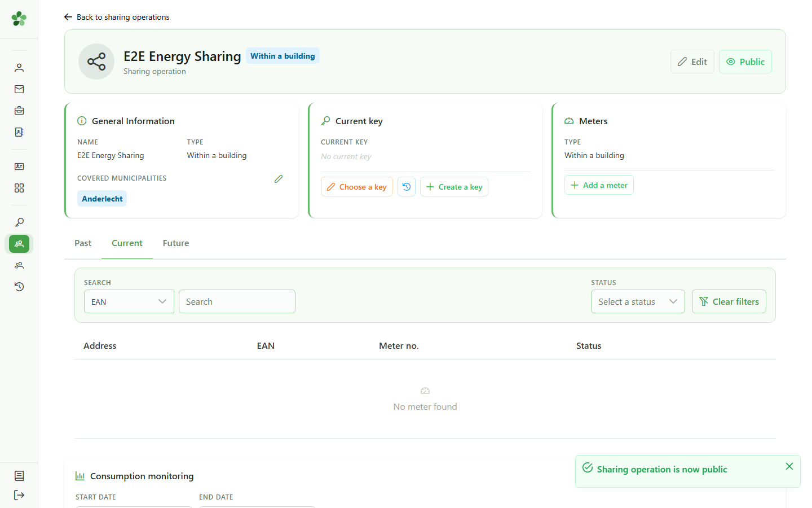
Task: Open the ID card sidebar icon
Action: click(19, 167)
